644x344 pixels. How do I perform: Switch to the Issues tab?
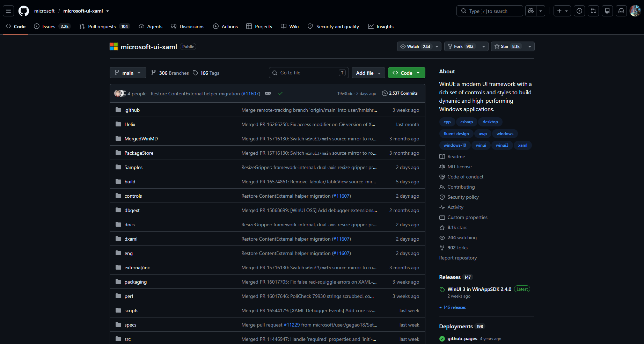(x=52, y=27)
